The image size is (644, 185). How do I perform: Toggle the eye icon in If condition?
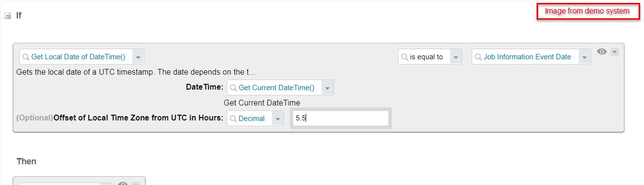602,52
